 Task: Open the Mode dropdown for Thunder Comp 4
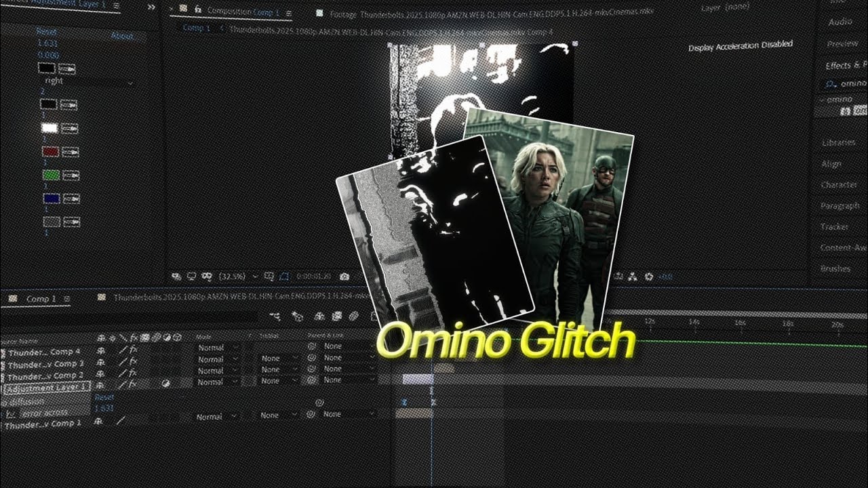218,348
